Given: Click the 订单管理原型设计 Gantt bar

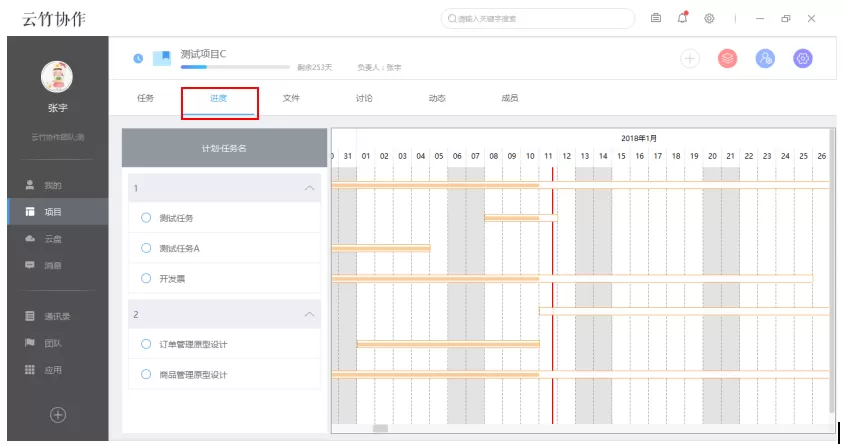Looking at the screenshot, I should pos(448,344).
